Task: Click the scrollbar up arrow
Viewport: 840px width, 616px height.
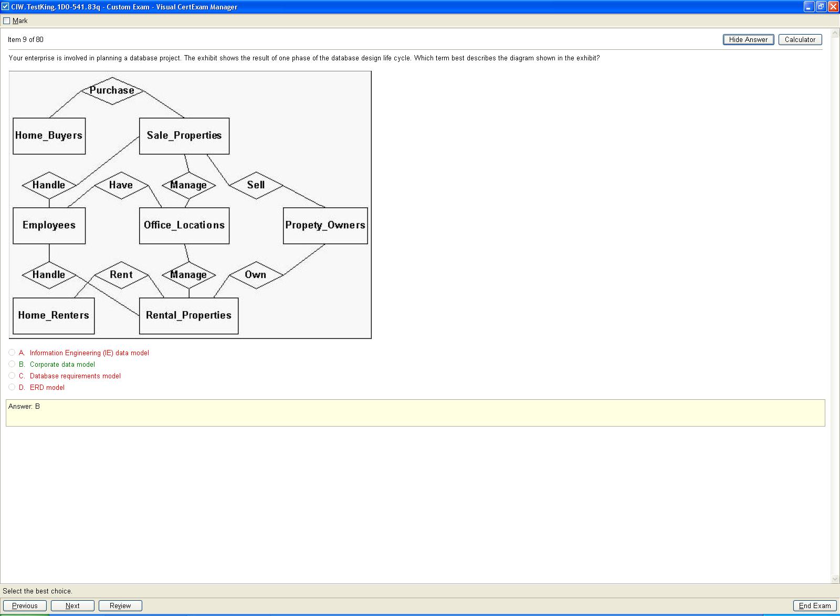Action: point(835,33)
